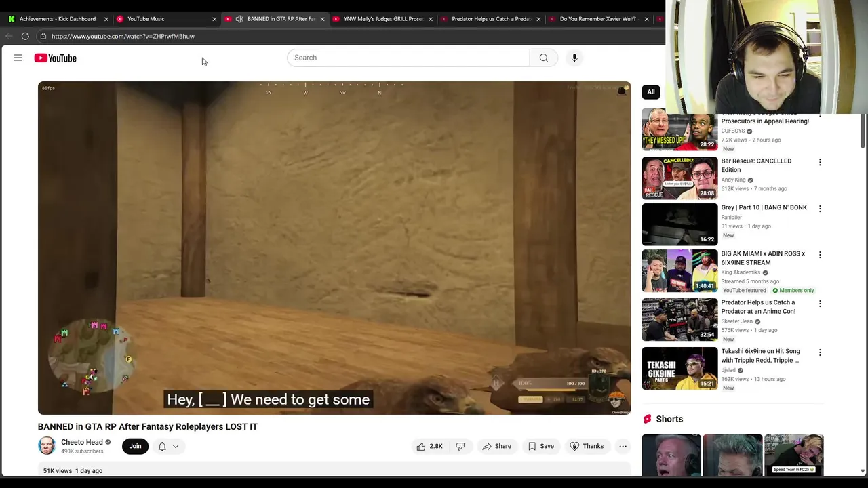Click King Akademiks channel name

pos(741,272)
